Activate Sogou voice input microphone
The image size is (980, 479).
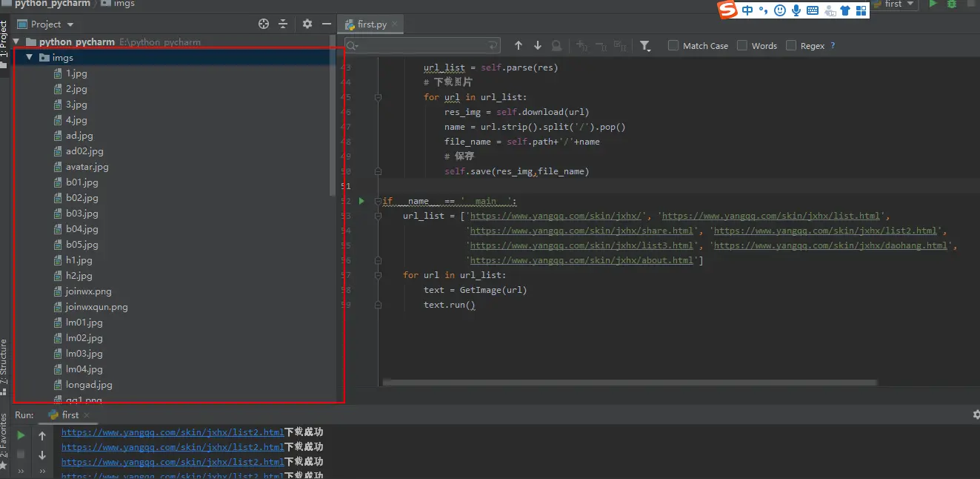pos(796,10)
